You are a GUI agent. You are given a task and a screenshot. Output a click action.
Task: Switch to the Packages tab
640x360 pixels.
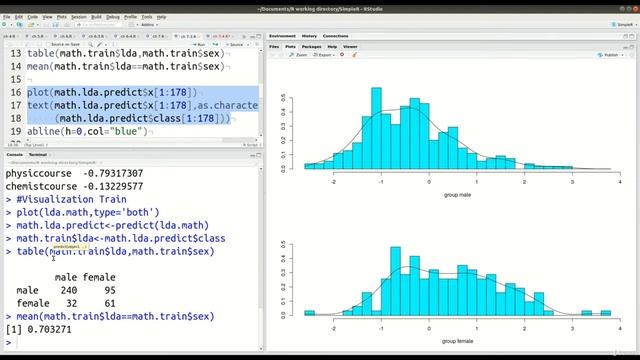[x=311, y=47]
